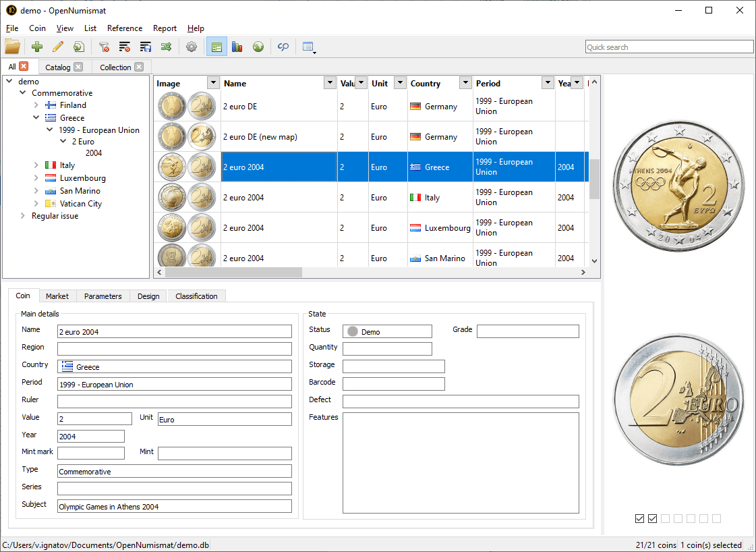The height and width of the screenshot is (552, 756).
Task: Click the synchronization icon on the toolbar
Action: click(x=283, y=47)
